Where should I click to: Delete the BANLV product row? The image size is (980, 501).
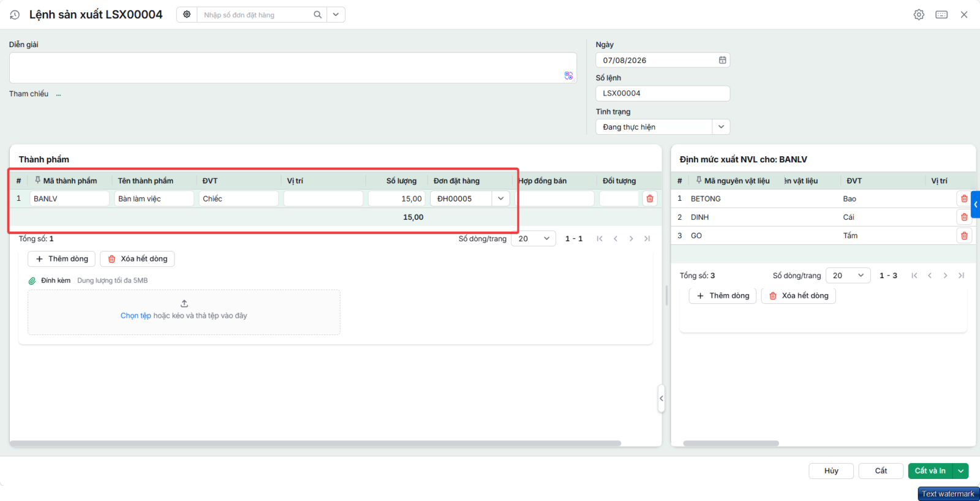pos(650,198)
